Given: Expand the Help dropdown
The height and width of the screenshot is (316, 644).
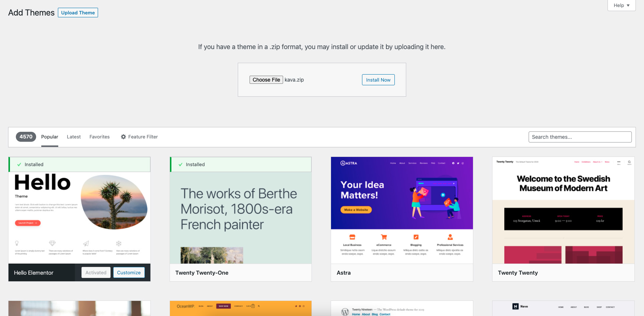Looking at the screenshot, I should point(622,6).
